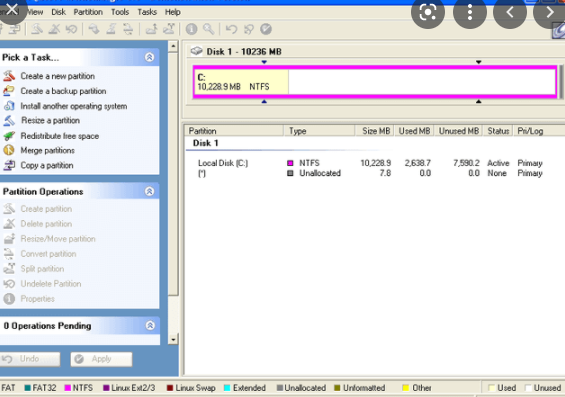Go to the previous image arrow
The height and width of the screenshot is (397, 565).
(510, 12)
